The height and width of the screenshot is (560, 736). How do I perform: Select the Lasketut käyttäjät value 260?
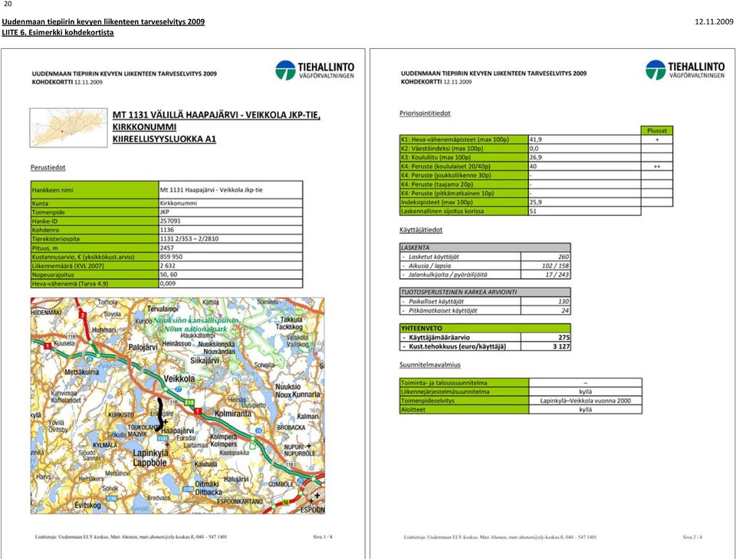pyautogui.click(x=563, y=257)
